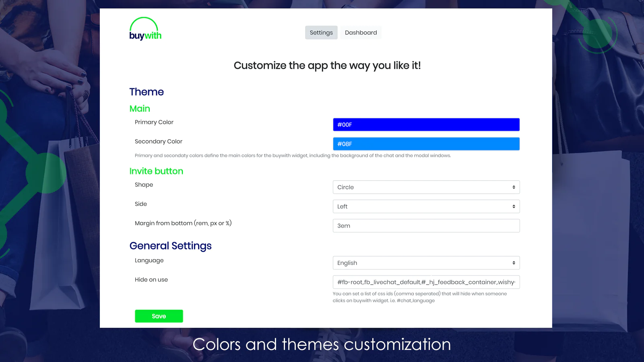Click the 'Main' subsection heading
Screen dimensions: 644x362
140,109
